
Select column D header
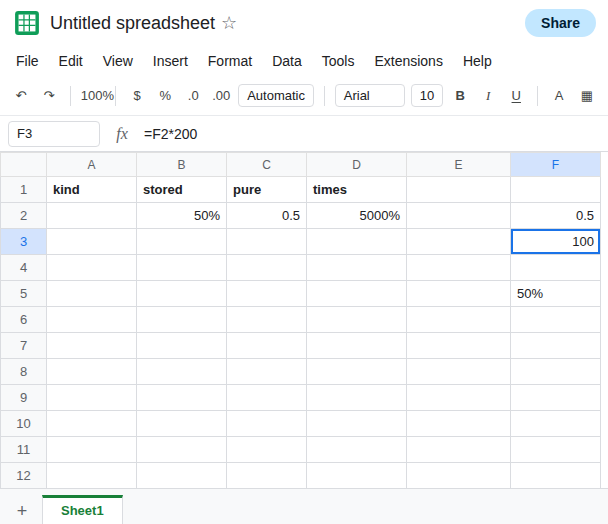(356, 165)
